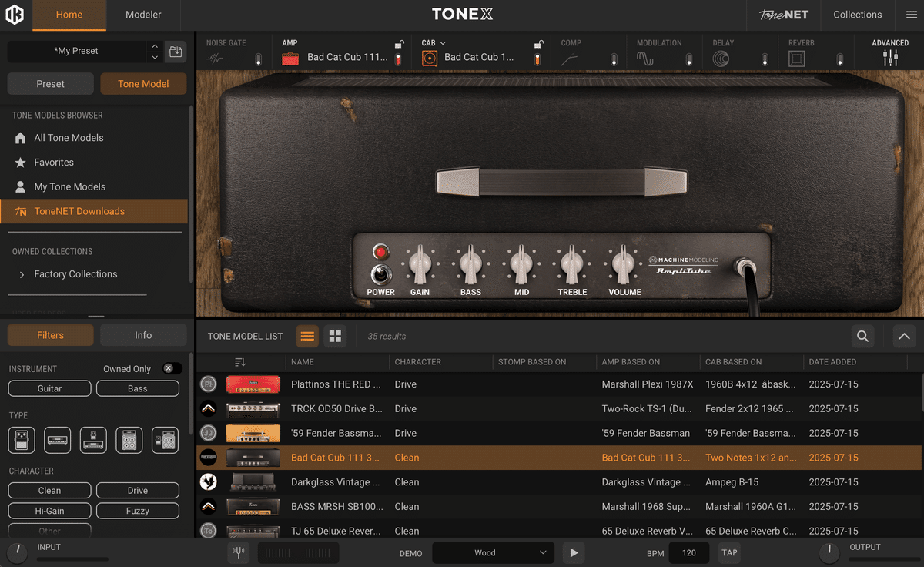924x567 pixels.
Task: Click the sort order icon in list header
Action: 240,362
